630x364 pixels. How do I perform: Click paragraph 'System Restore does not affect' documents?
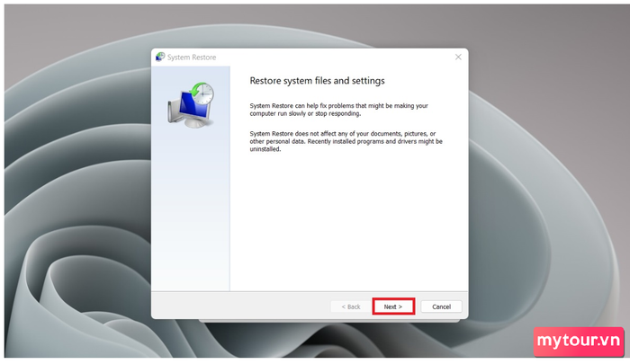[346, 141]
